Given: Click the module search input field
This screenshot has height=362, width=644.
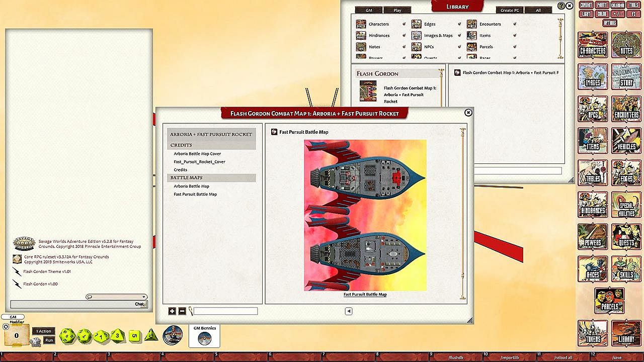Looking at the screenshot, I should tap(226, 311).
